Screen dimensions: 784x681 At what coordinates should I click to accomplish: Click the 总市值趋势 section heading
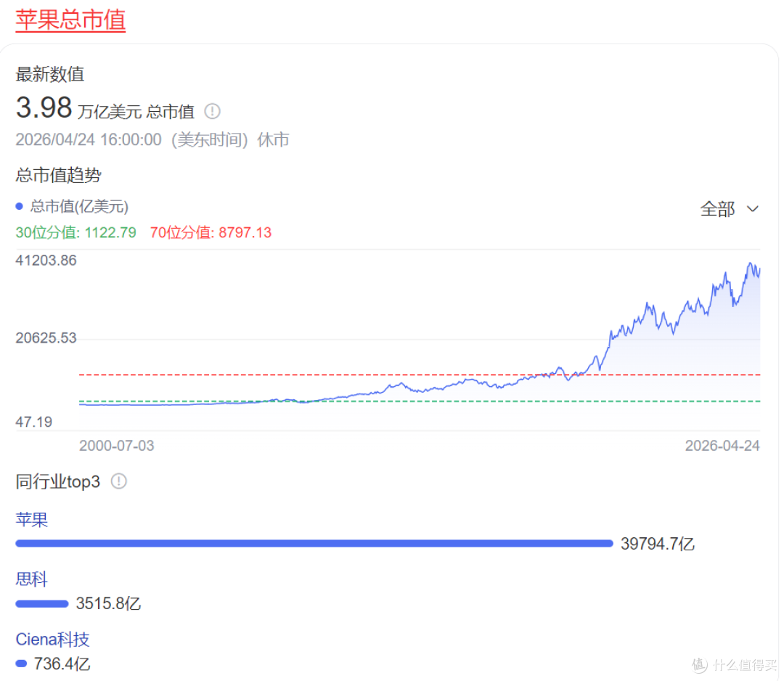58,175
